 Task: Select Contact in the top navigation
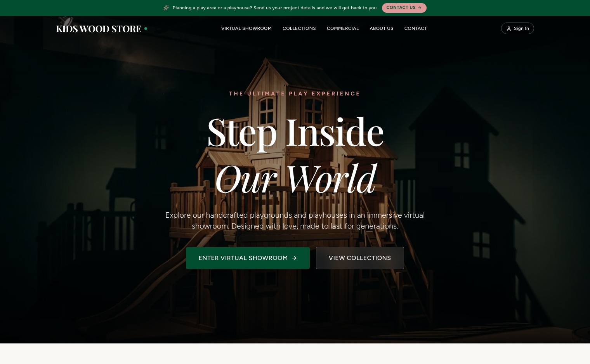tap(416, 28)
